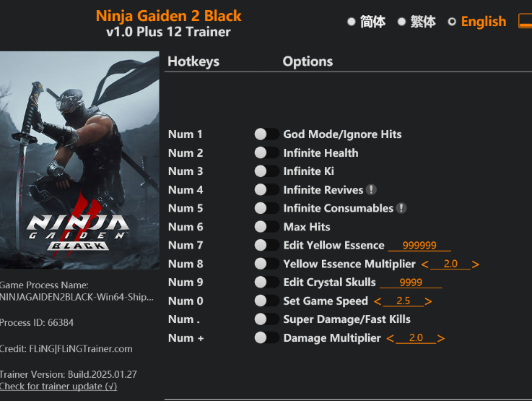This screenshot has height=401, width=532.
Task: Increase the Damage Multiplier value
Action: (x=440, y=338)
